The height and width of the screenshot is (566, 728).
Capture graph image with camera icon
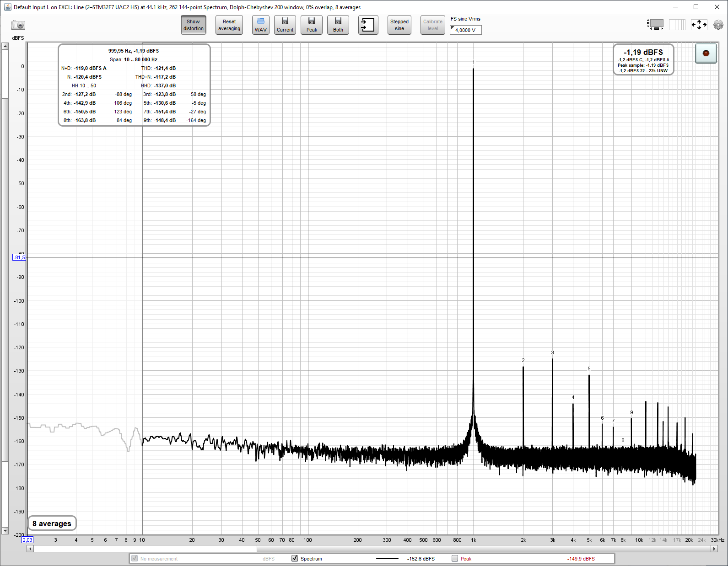pyautogui.click(x=18, y=25)
